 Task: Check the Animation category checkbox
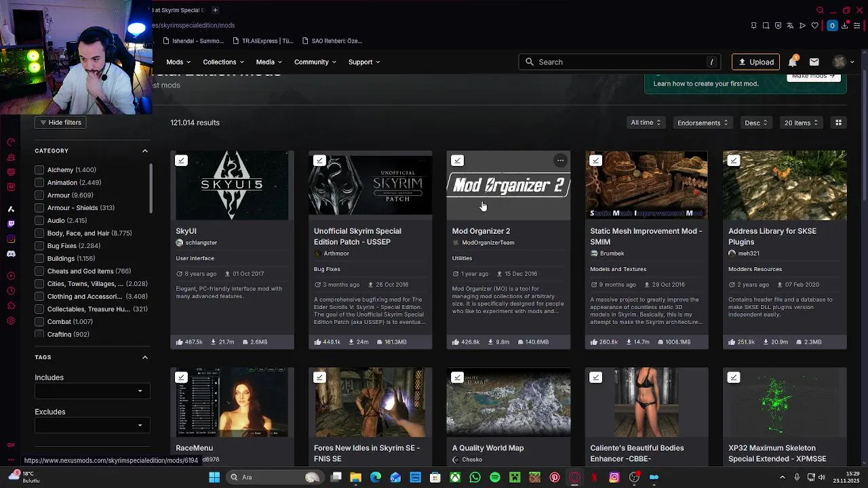coord(39,182)
